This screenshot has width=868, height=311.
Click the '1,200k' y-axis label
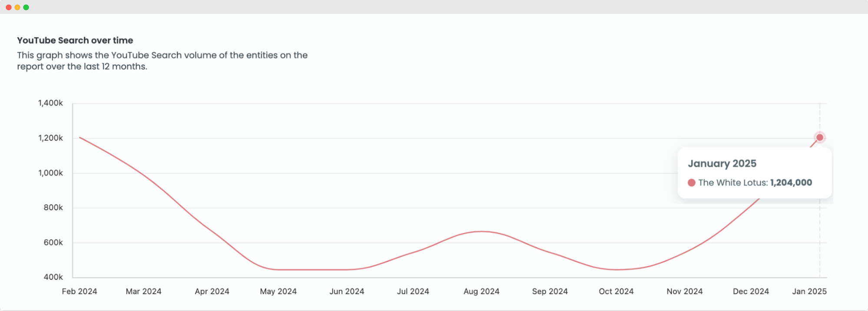pyautogui.click(x=50, y=138)
